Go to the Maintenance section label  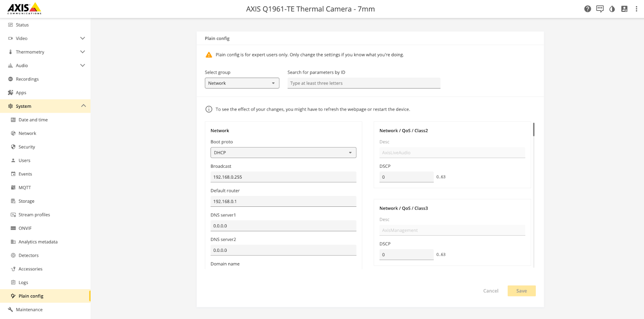click(x=29, y=310)
